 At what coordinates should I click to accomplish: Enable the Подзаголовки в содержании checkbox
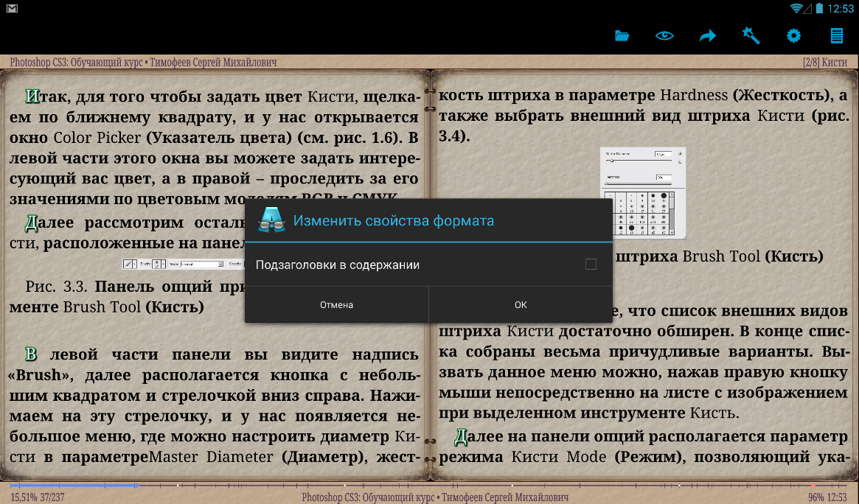click(591, 265)
